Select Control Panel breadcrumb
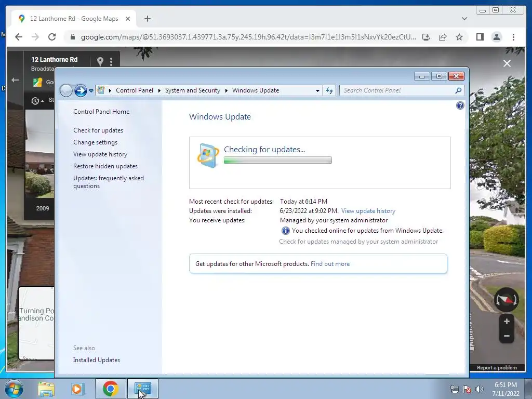The width and height of the screenshot is (532, 399). [x=135, y=90]
